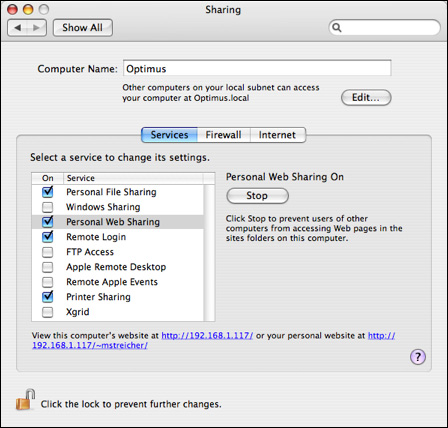The width and height of the screenshot is (448, 428).
Task: Uncheck Personal File Sharing checkbox
Action: point(48,192)
